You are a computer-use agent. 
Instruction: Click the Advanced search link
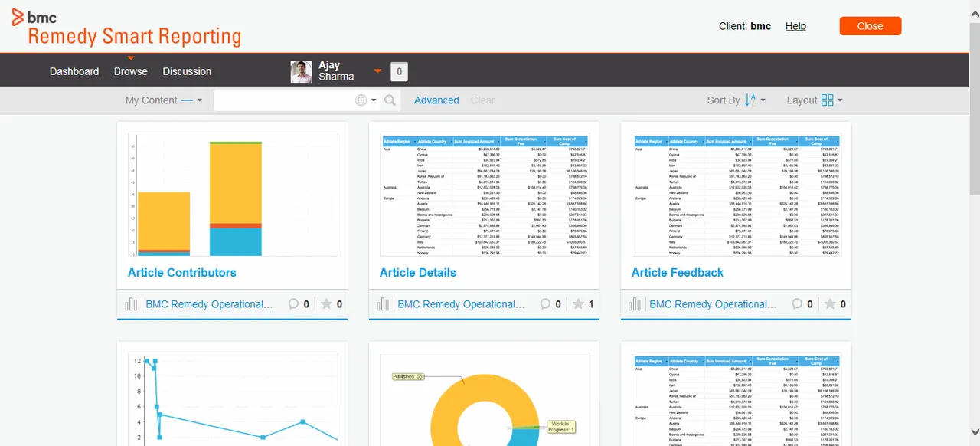pyautogui.click(x=436, y=100)
